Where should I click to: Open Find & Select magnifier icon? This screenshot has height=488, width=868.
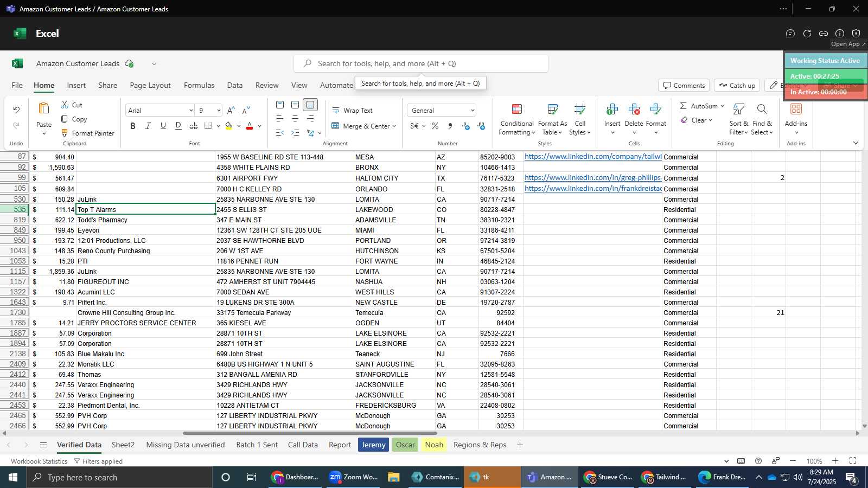tap(762, 110)
